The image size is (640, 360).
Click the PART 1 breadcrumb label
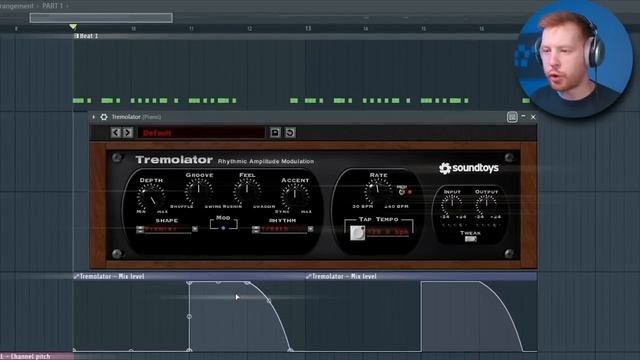coord(53,6)
